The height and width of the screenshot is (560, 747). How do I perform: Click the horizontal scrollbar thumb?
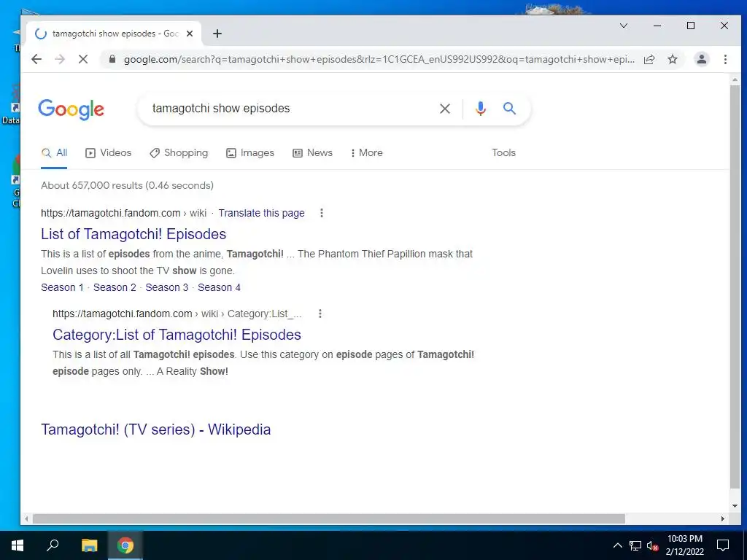point(329,518)
